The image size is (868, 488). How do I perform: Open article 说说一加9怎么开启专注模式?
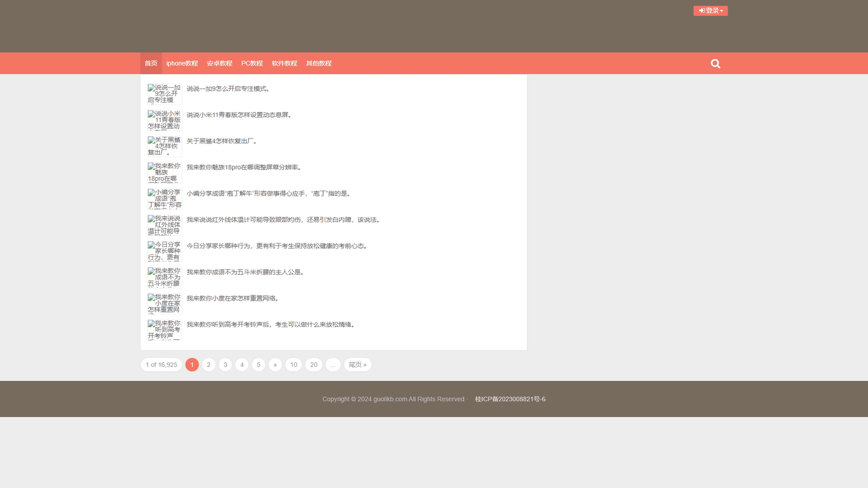(x=228, y=89)
